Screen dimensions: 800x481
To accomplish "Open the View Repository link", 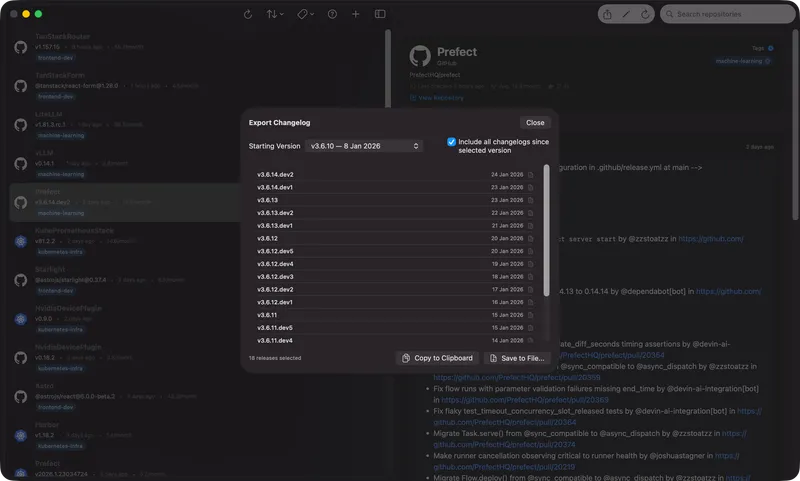I will [437, 98].
